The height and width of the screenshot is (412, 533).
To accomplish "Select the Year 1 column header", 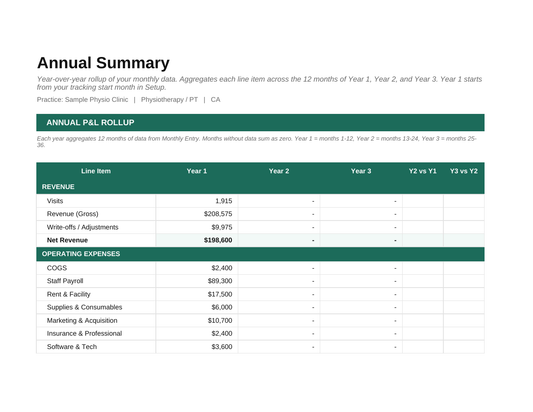I will [x=197, y=171].
